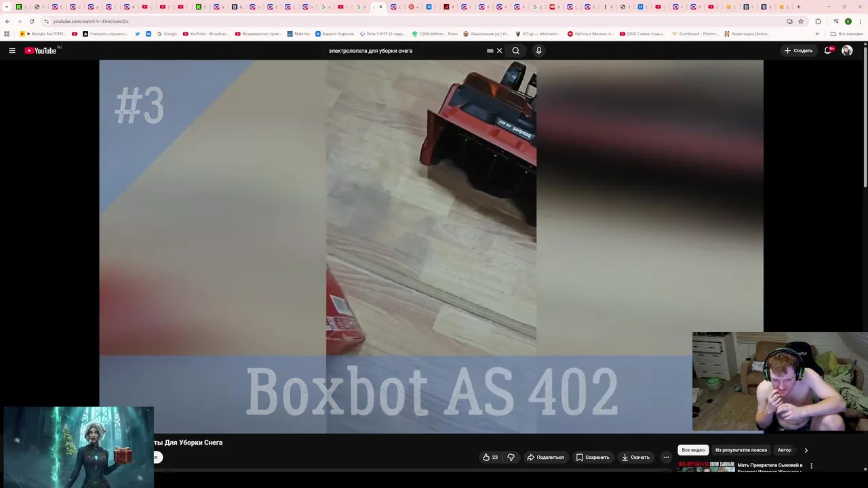Focus the YouTube search field
Viewport: 868px width, 488px height.
(406, 51)
